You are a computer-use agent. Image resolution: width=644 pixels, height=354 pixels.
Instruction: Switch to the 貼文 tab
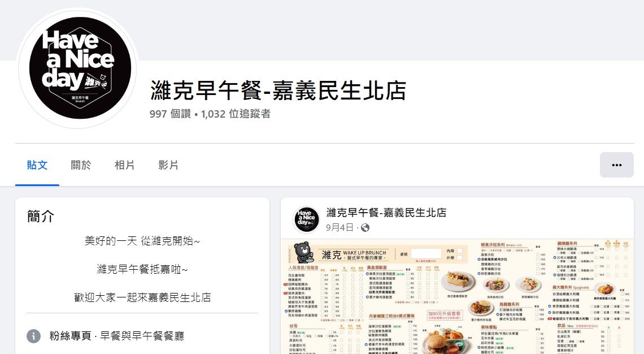[37, 165]
